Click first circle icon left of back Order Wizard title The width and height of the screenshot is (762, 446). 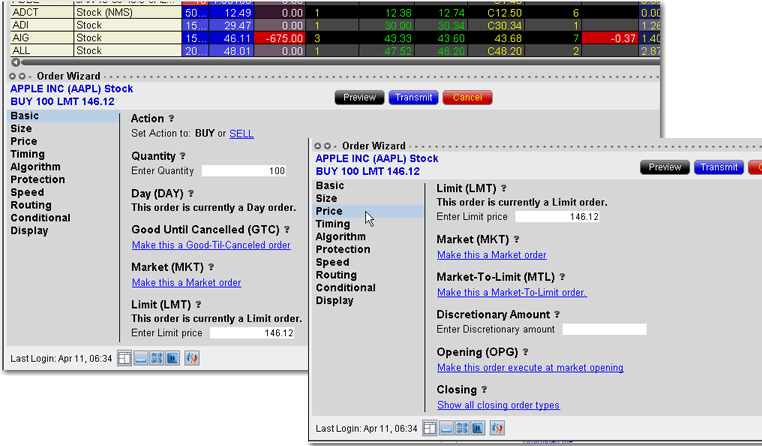[x=13, y=76]
